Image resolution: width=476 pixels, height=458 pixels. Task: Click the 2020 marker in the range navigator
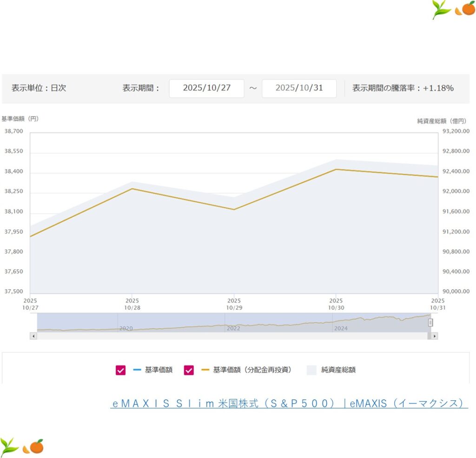pyautogui.click(x=126, y=328)
